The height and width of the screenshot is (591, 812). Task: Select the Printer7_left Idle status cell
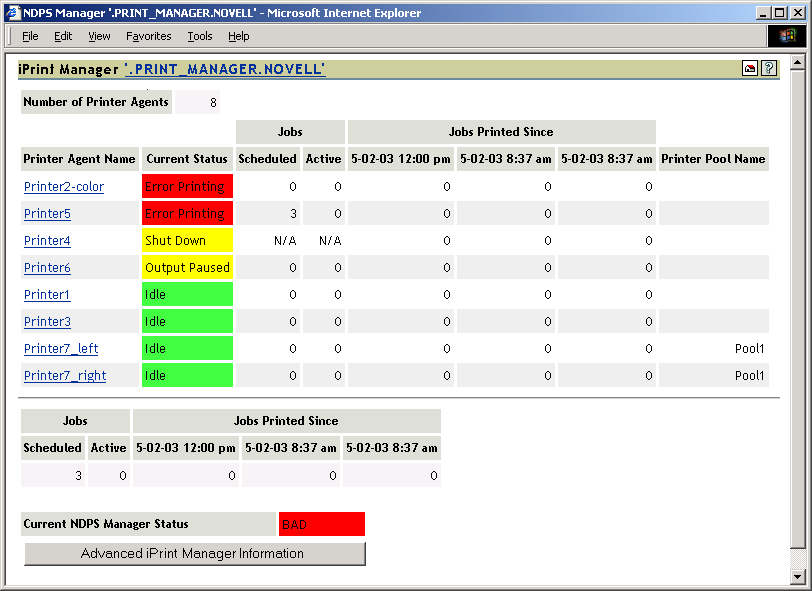tap(187, 348)
